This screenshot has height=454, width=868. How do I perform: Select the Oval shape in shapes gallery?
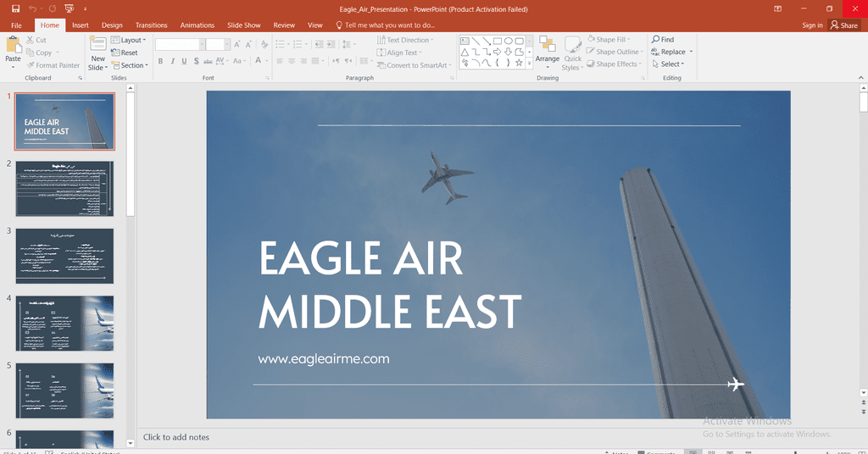509,41
